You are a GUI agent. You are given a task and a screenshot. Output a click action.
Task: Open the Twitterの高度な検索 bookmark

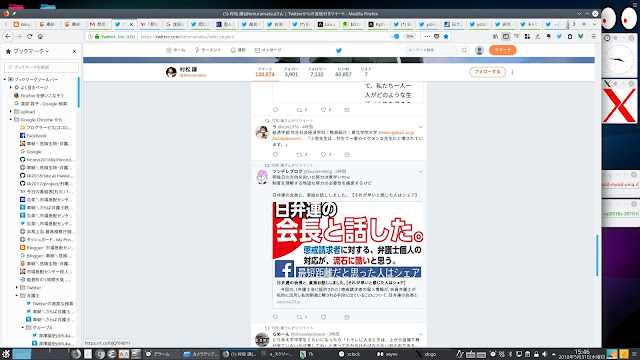click(50, 304)
